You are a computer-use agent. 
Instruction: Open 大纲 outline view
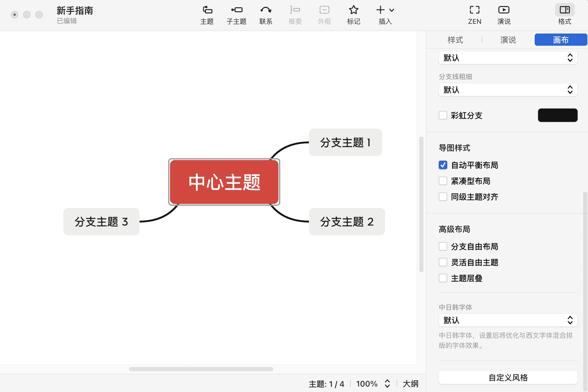point(410,383)
